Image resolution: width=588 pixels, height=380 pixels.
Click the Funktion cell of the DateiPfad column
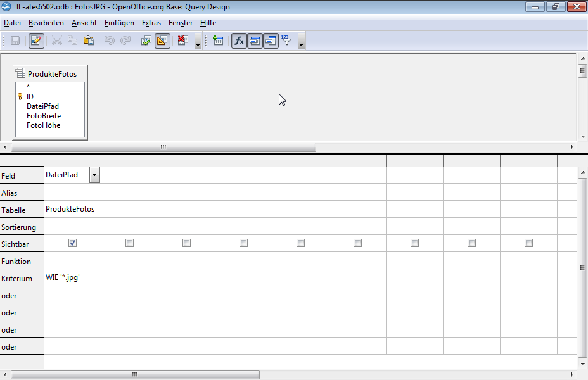72,260
